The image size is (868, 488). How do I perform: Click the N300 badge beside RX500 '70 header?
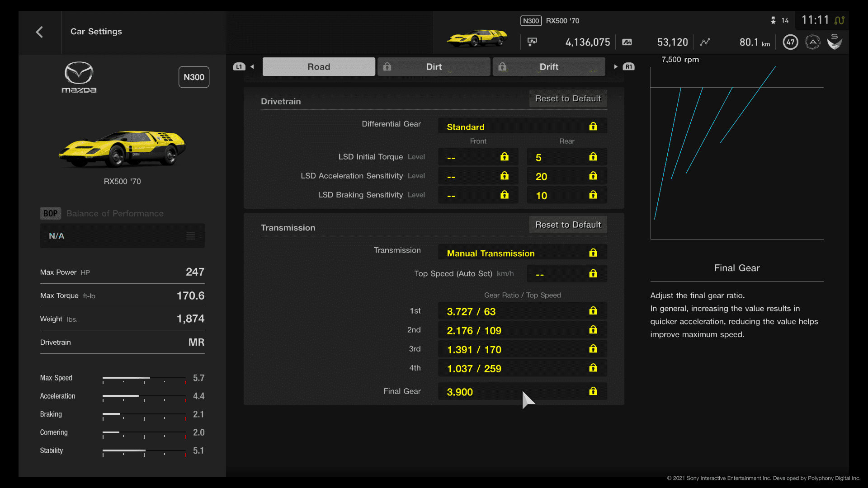(531, 21)
